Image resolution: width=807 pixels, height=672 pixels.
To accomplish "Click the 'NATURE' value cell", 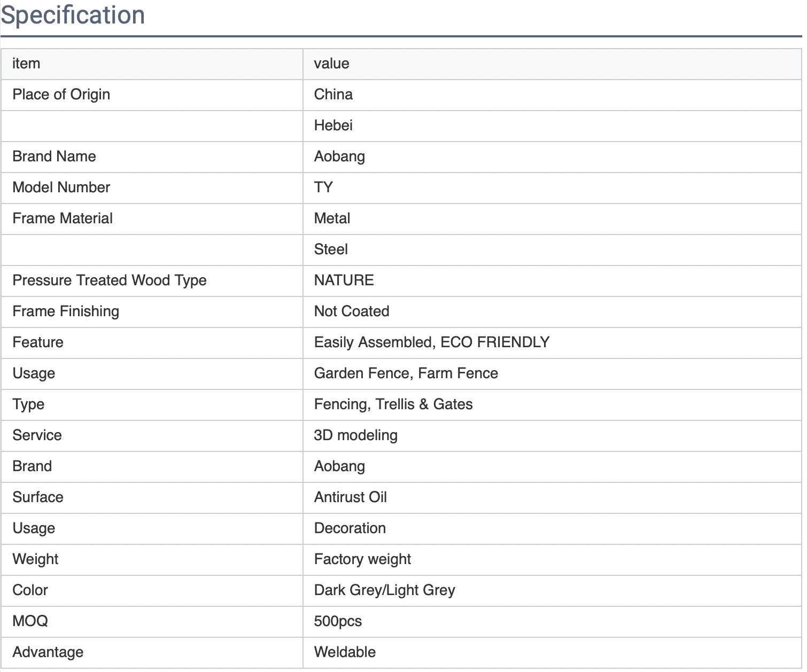I will coord(552,281).
